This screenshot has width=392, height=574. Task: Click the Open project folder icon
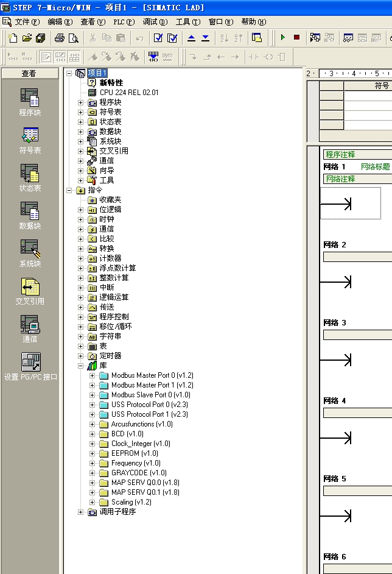tap(27, 38)
